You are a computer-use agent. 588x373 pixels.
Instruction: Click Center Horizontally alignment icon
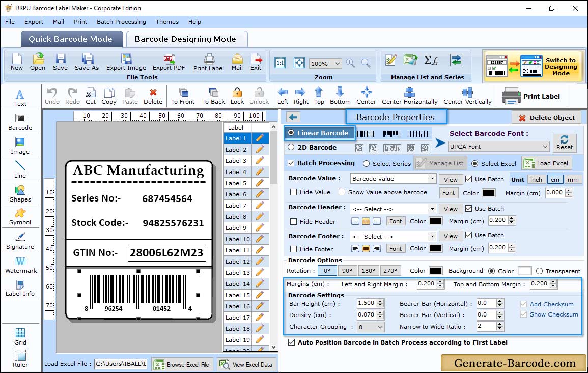click(409, 96)
